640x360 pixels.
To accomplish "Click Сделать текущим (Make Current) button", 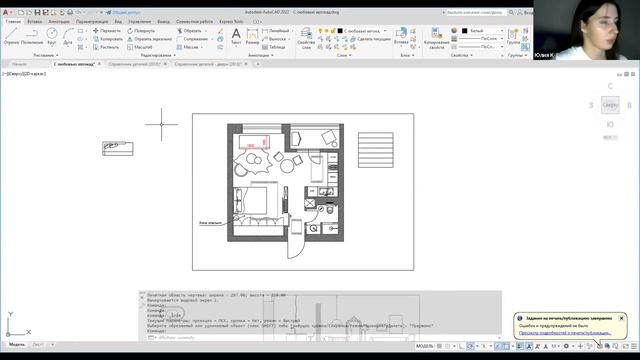I will pos(371,39).
